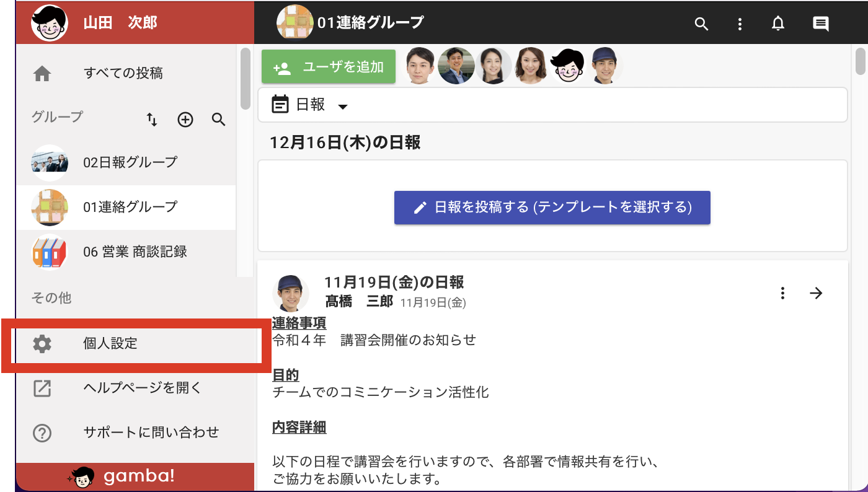
Task: Select 02日報グループ in group list
Action: pos(126,163)
